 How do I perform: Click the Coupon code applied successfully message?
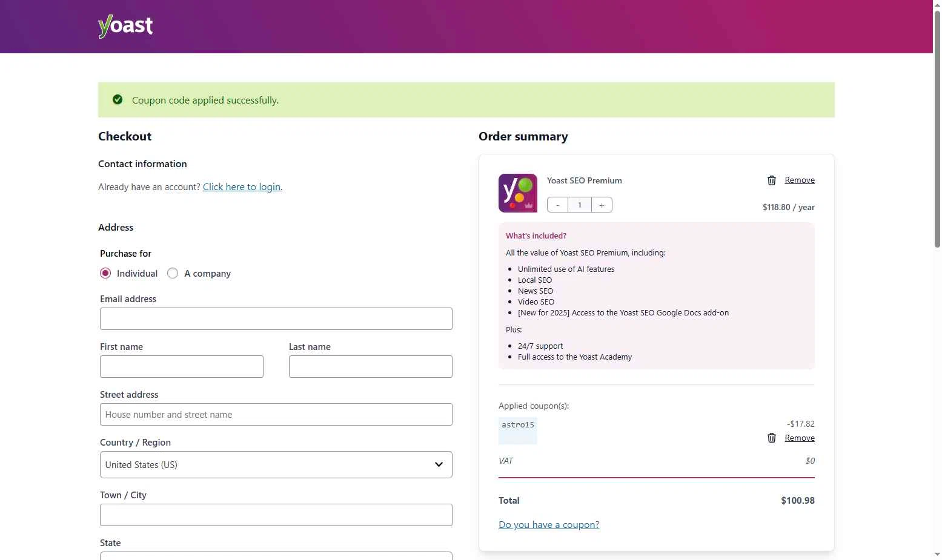[205, 100]
